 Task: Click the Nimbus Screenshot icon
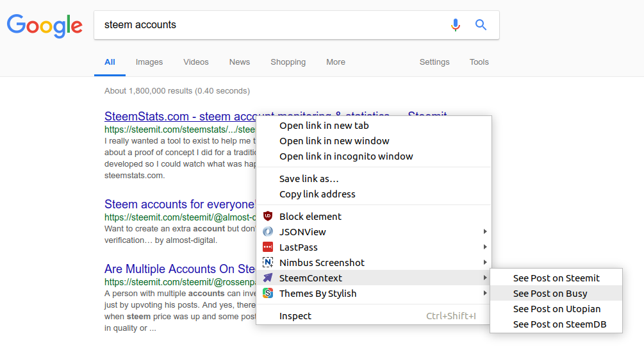tap(268, 263)
